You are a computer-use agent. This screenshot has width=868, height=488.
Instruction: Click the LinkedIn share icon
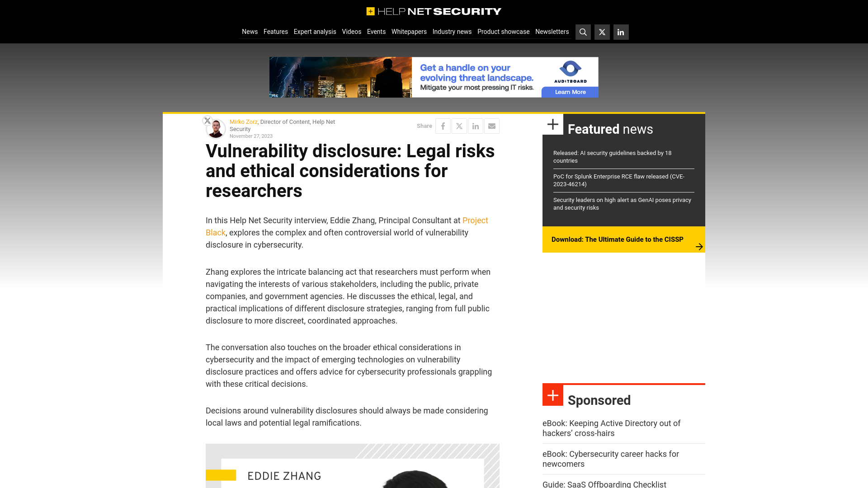pos(475,126)
